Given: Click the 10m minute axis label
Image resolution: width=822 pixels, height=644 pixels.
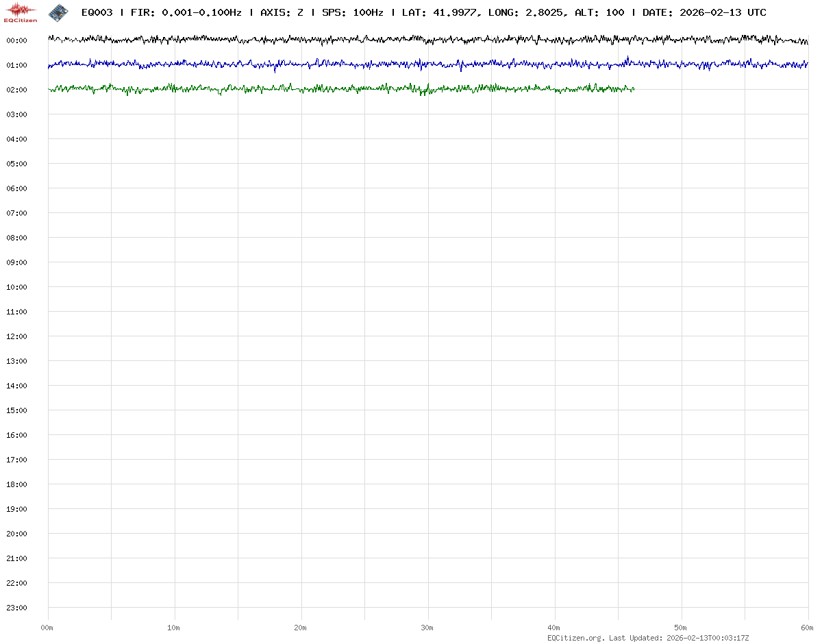Looking at the screenshot, I should click(174, 628).
